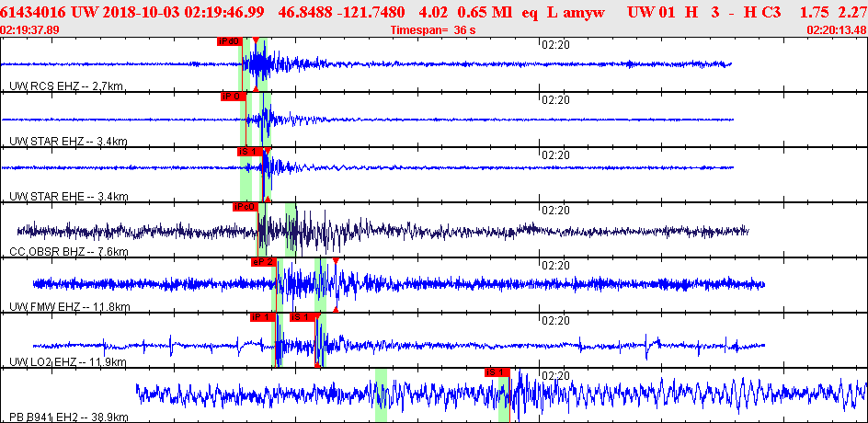Click the 02:20 time tick on FMW EHZ row

[x=555, y=266]
